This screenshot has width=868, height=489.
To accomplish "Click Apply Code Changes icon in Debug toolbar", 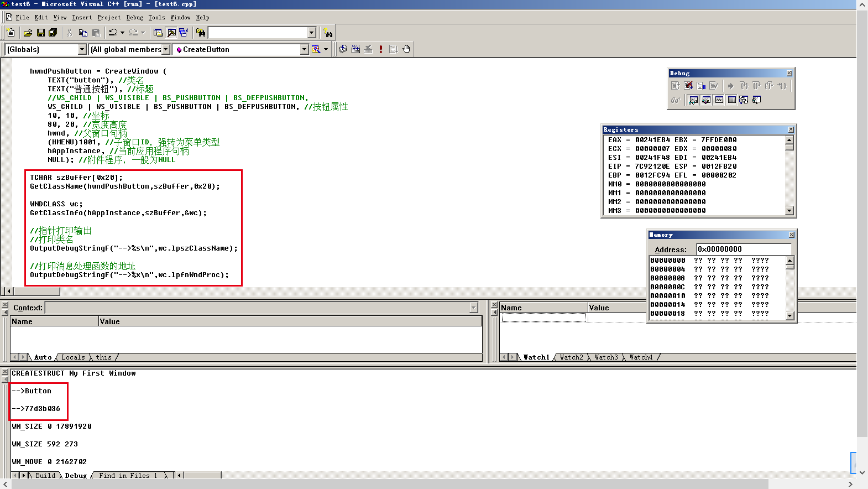I will pyautogui.click(x=714, y=86).
